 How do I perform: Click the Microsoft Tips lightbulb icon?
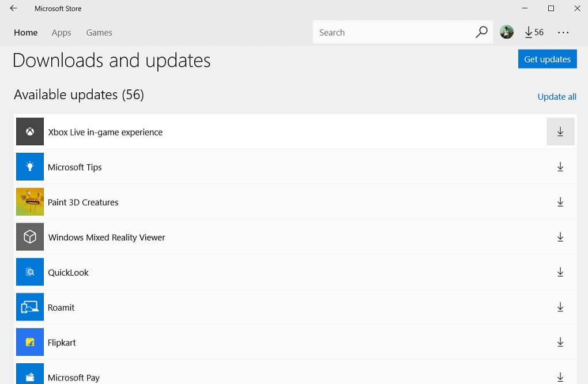point(30,167)
